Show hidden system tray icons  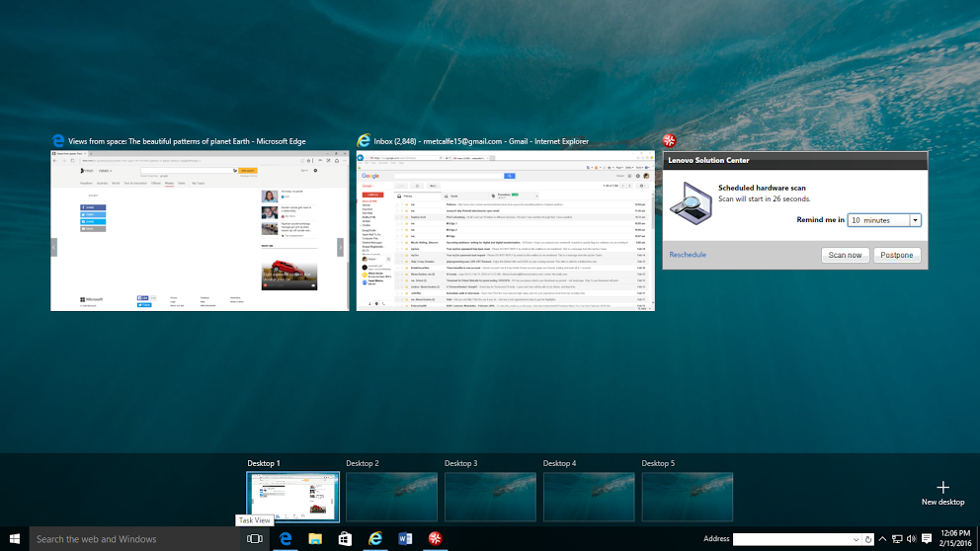(882, 539)
